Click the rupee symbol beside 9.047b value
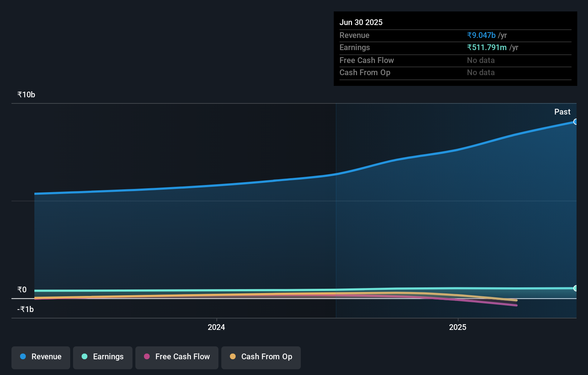588x375 pixels. click(469, 35)
